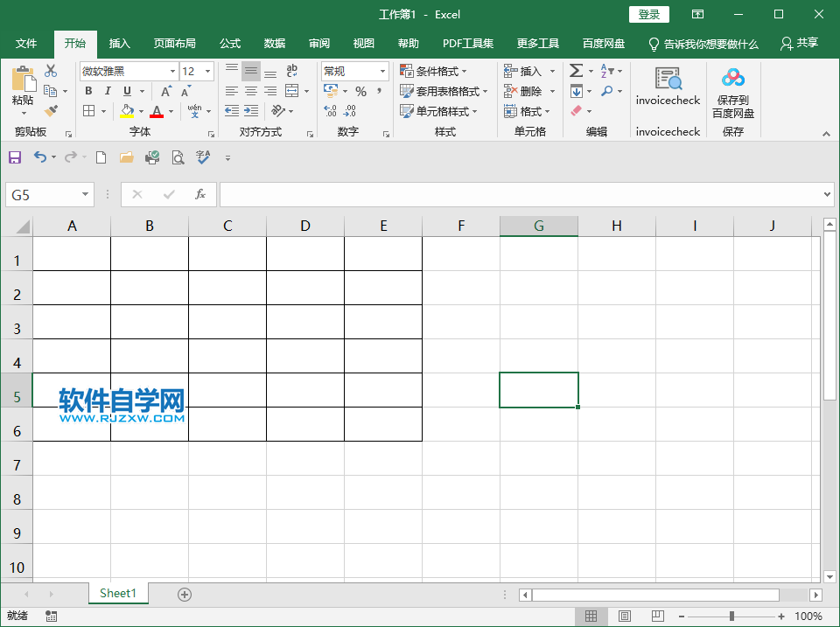The height and width of the screenshot is (627, 840).
Task: Click the 登录 button
Action: (649, 14)
